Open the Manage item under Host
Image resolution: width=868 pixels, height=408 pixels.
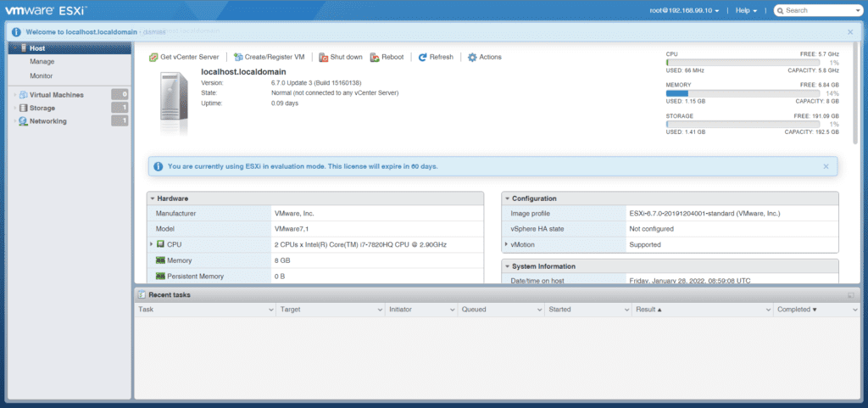[x=42, y=61]
